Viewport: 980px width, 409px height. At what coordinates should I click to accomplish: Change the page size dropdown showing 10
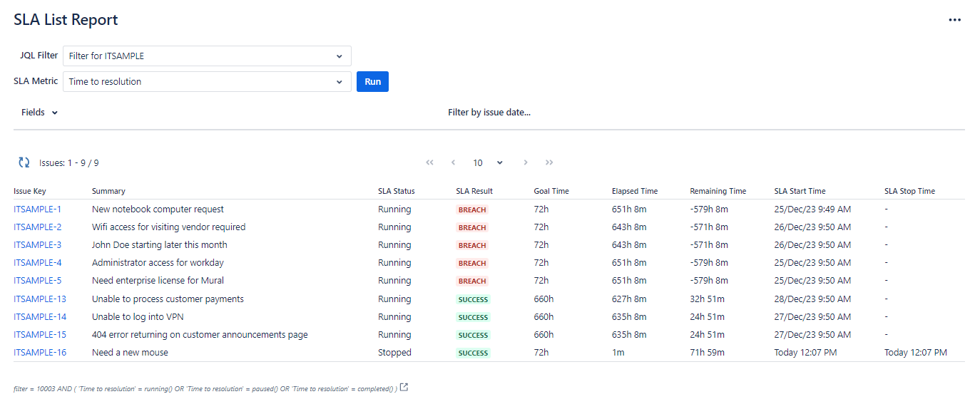[x=488, y=162]
